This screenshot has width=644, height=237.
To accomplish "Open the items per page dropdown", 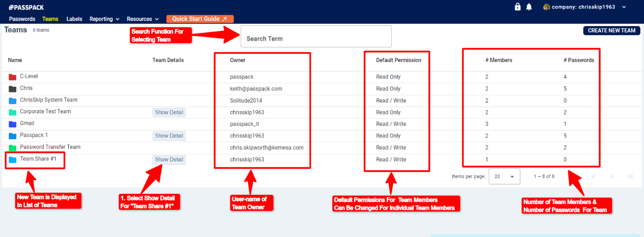I will [x=505, y=177].
